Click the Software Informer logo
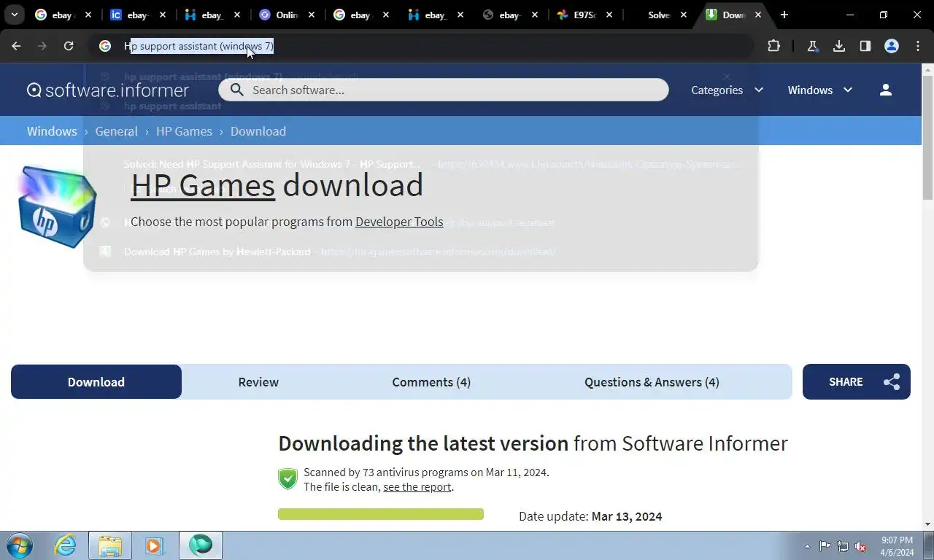 pos(108,90)
